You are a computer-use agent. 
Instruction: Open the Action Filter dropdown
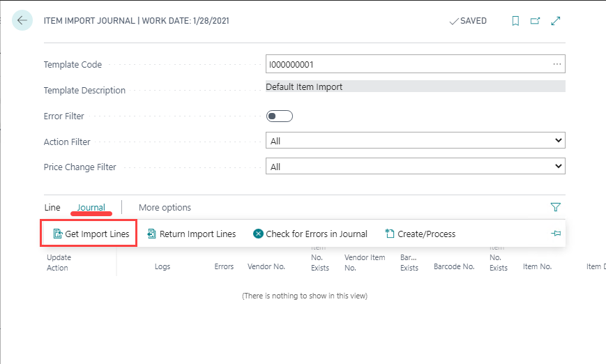coord(415,141)
